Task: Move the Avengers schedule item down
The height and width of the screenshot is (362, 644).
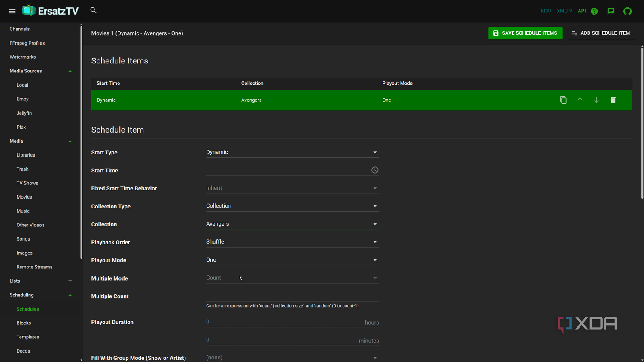Action: pyautogui.click(x=596, y=100)
